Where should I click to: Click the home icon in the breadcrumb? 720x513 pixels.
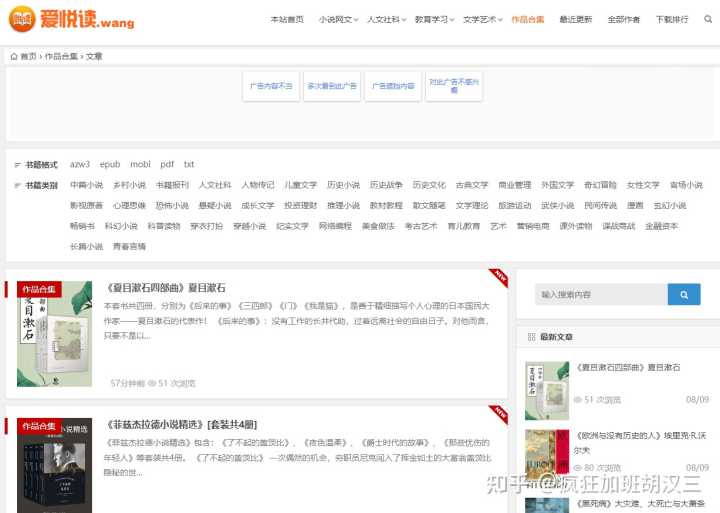[14, 56]
